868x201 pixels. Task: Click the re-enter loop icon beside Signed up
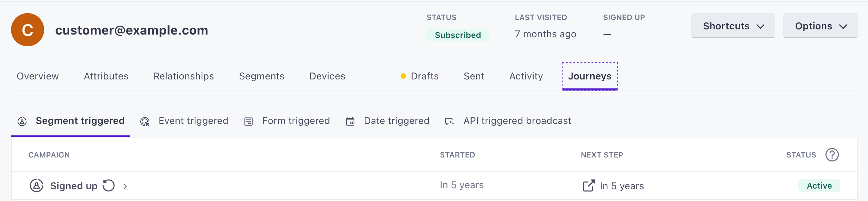pos(109,186)
